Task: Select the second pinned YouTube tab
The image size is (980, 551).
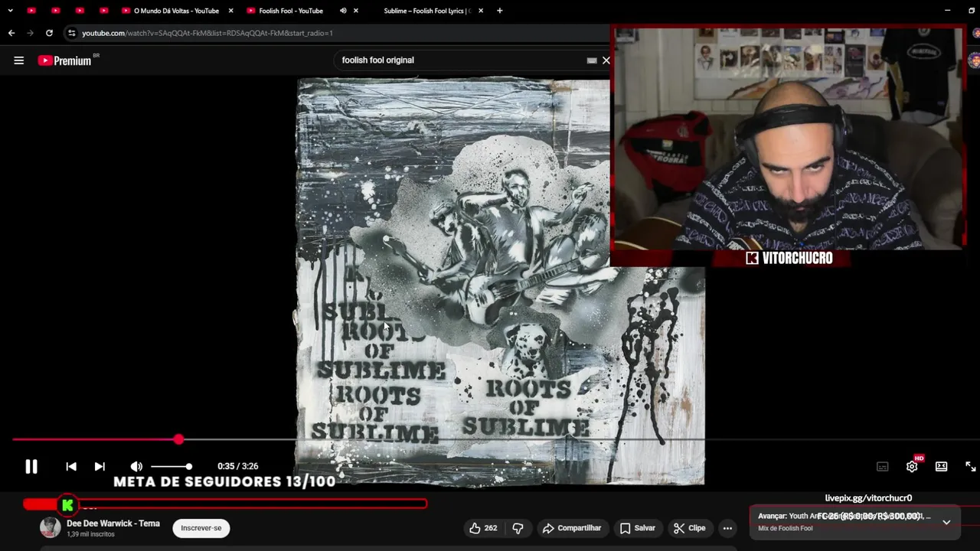Action: tap(55, 11)
